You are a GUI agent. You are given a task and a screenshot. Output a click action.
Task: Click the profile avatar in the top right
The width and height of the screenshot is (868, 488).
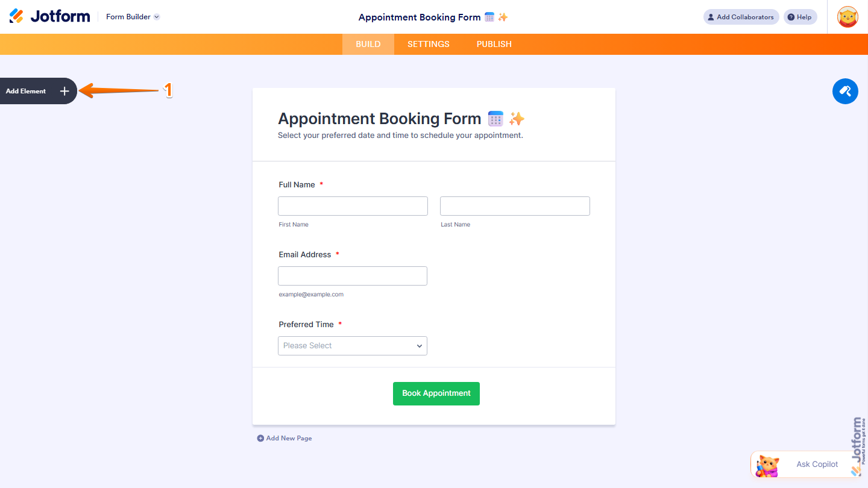tap(848, 16)
